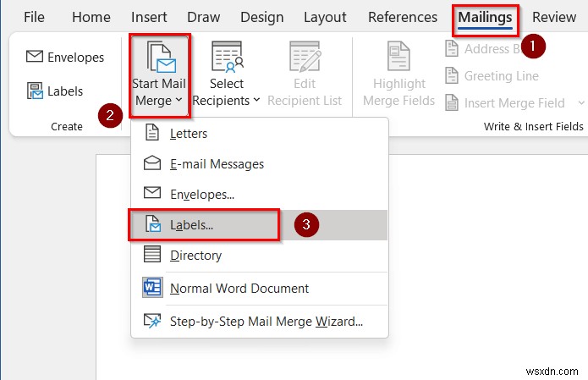Choose E-mail Messages menu entry
This screenshot has width=588, height=380.
(259, 164)
